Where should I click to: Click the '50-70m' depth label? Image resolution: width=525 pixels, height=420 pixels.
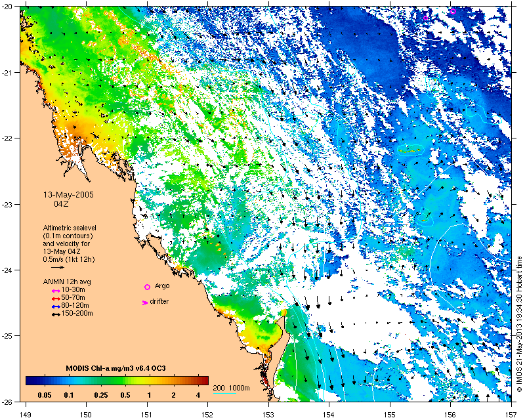coord(73,297)
